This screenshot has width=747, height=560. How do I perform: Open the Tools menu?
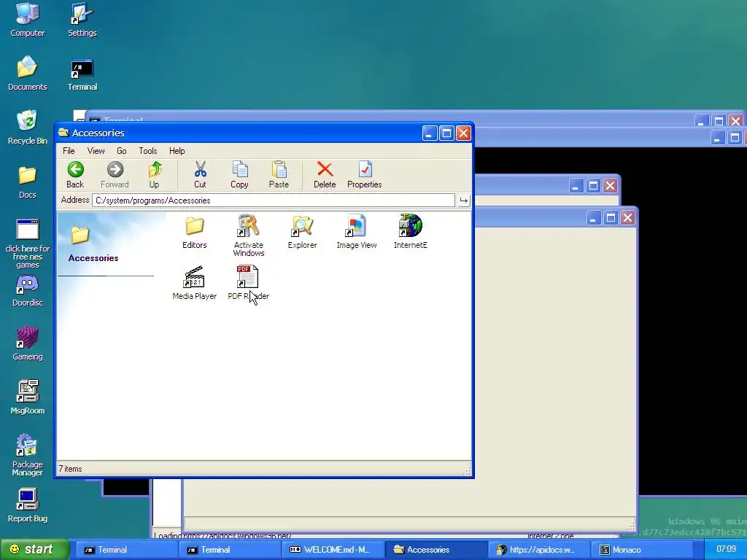(147, 151)
